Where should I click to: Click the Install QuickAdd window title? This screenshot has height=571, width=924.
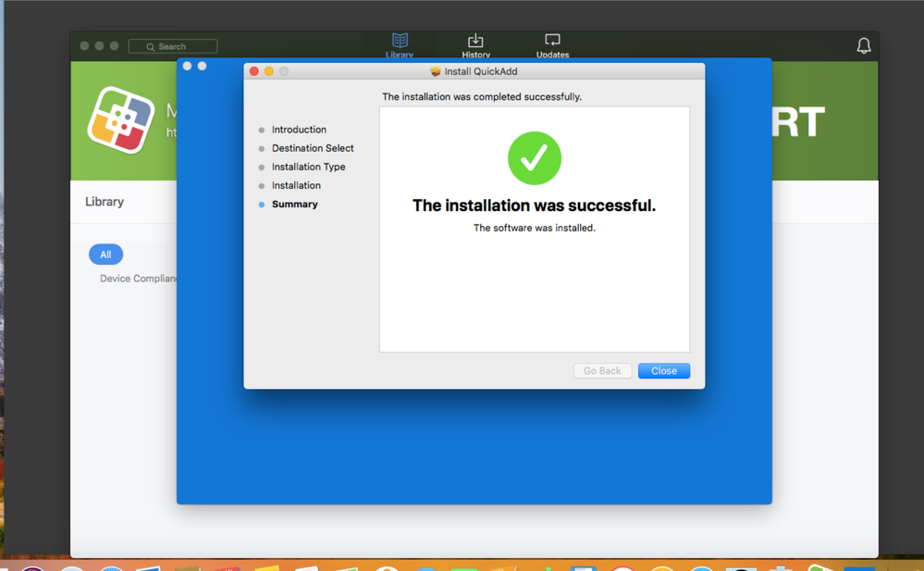point(481,71)
